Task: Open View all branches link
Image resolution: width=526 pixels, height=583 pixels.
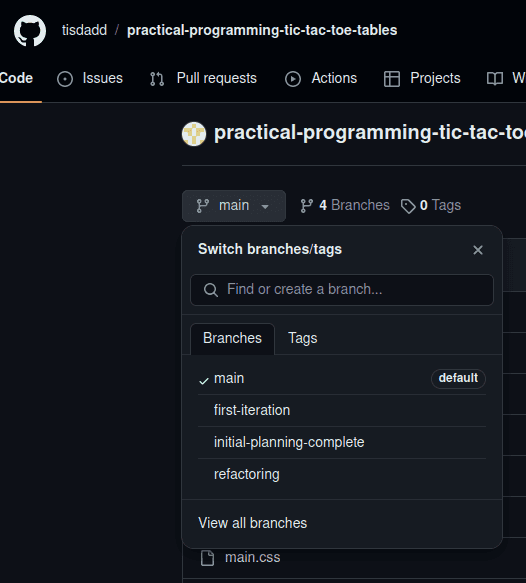Action: pyautogui.click(x=253, y=523)
